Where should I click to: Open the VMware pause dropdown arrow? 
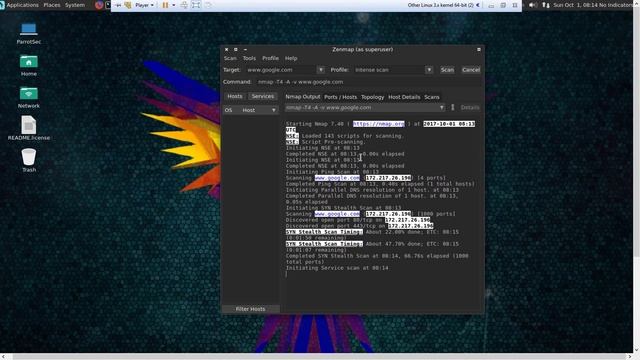(173, 5)
